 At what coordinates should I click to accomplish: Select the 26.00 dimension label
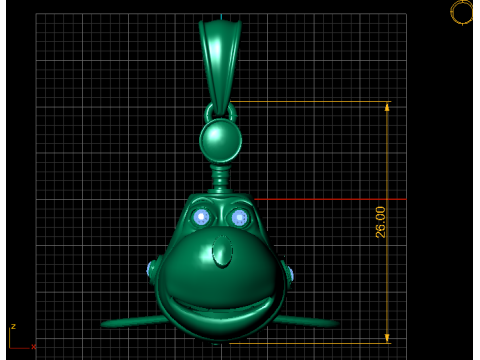click(380, 222)
